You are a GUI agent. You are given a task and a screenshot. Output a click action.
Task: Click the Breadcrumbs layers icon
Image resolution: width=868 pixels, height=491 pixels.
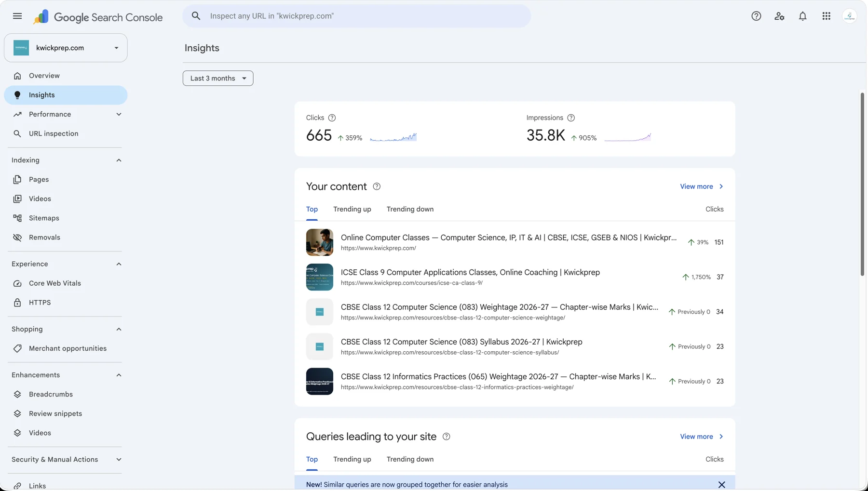[17, 394]
